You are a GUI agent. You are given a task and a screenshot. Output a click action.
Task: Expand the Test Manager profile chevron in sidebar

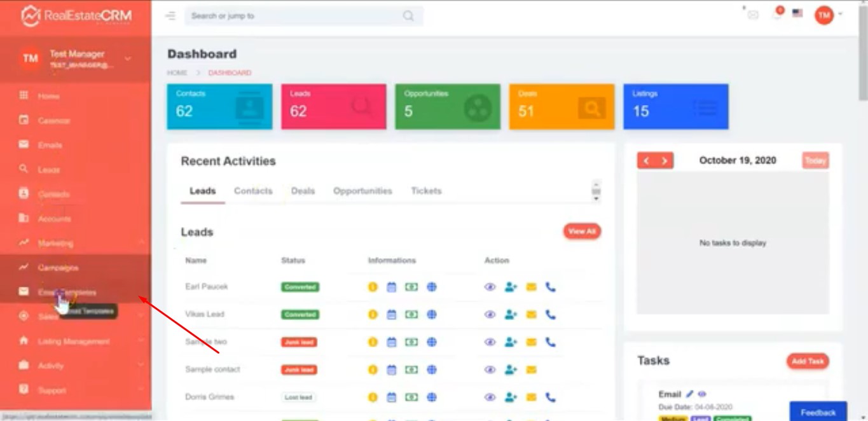tap(128, 59)
